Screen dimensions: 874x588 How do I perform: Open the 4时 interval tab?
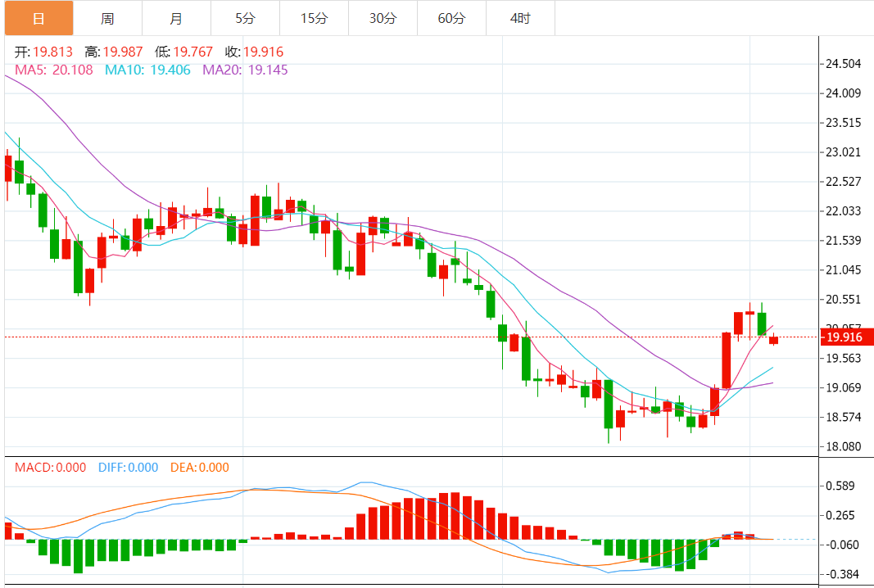[521, 18]
